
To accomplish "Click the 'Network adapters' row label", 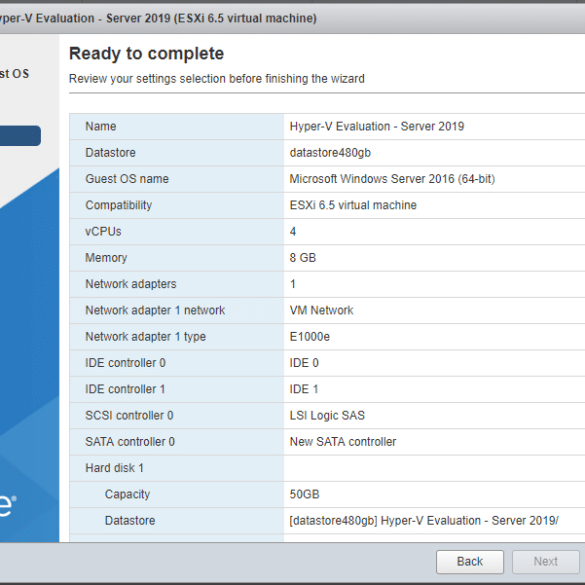I will coord(131,284).
